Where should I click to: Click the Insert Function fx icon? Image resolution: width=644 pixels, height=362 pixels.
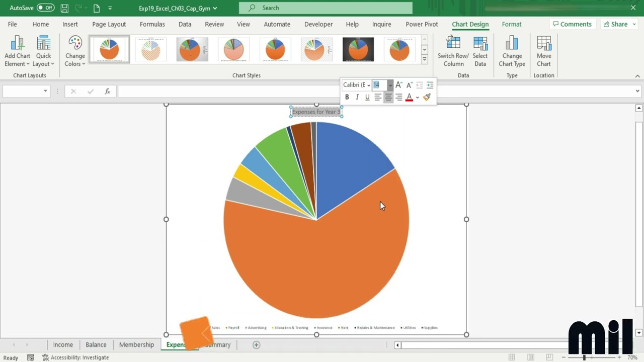[x=107, y=91]
